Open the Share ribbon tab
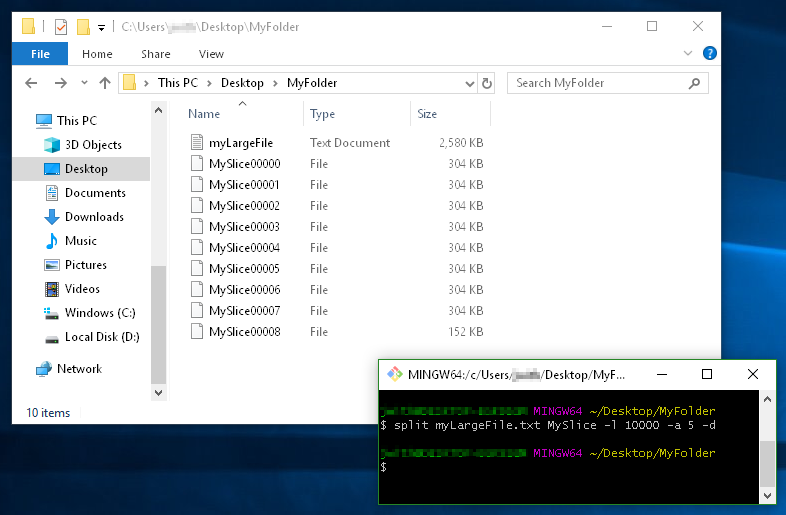Viewport: 786px width, 515px height. (155, 54)
